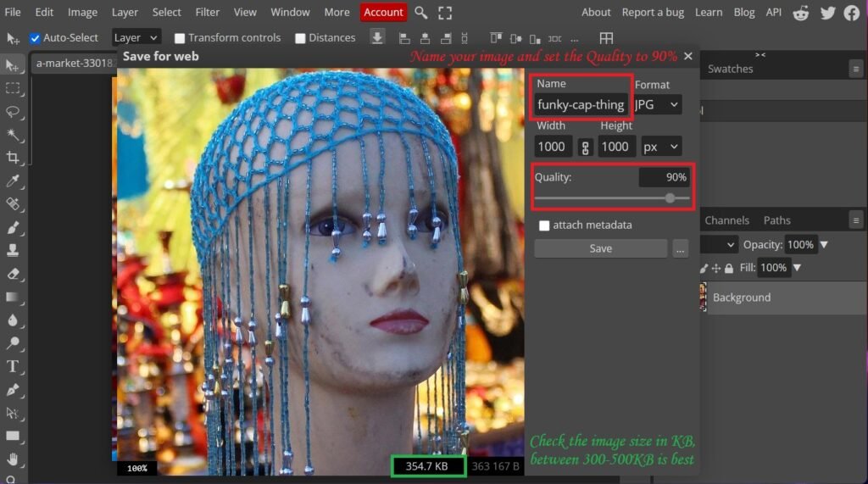Click the search magnifier icon
This screenshot has width=868, height=484.
pyautogui.click(x=421, y=12)
